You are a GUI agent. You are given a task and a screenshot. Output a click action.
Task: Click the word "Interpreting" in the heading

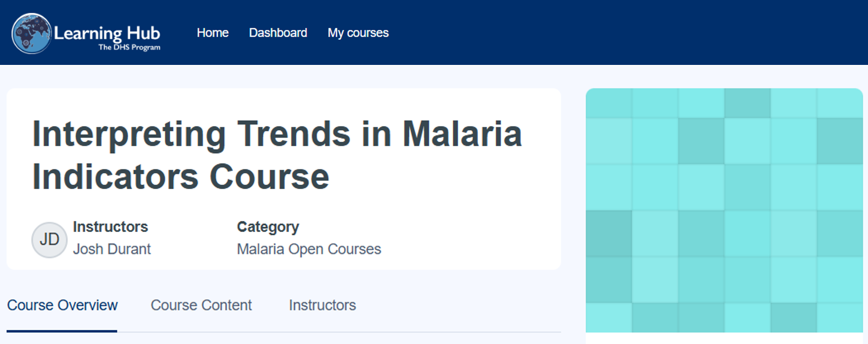[x=129, y=134]
